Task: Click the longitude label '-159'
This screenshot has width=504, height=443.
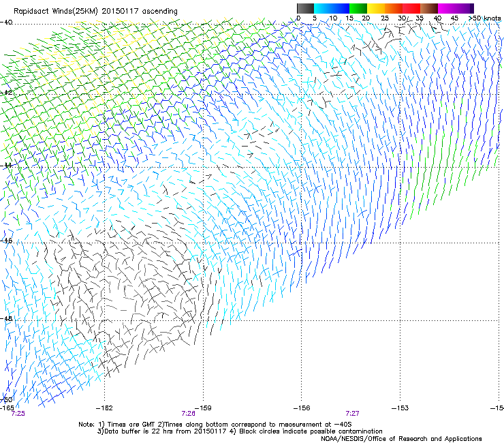Action: point(203,408)
